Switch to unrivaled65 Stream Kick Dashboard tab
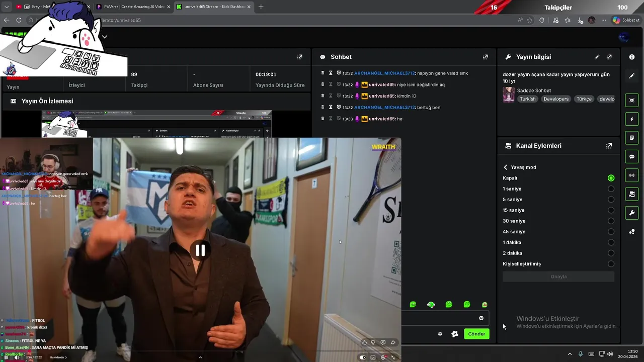Viewport: 644px width, 362px height. [x=214, y=7]
